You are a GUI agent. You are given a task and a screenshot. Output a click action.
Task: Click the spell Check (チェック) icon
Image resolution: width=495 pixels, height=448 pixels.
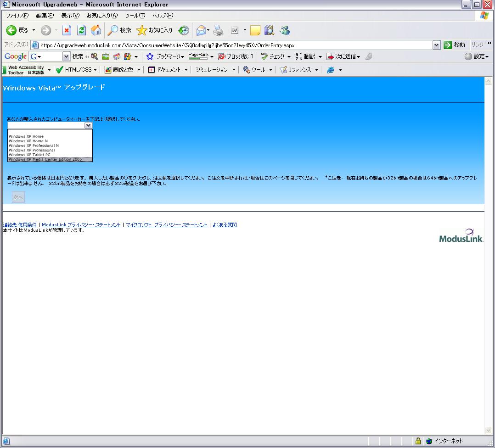(x=264, y=56)
